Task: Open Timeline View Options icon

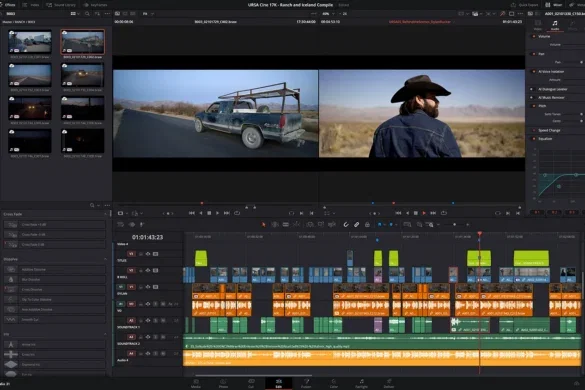Action: pyautogui.click(x=121, y=224)
